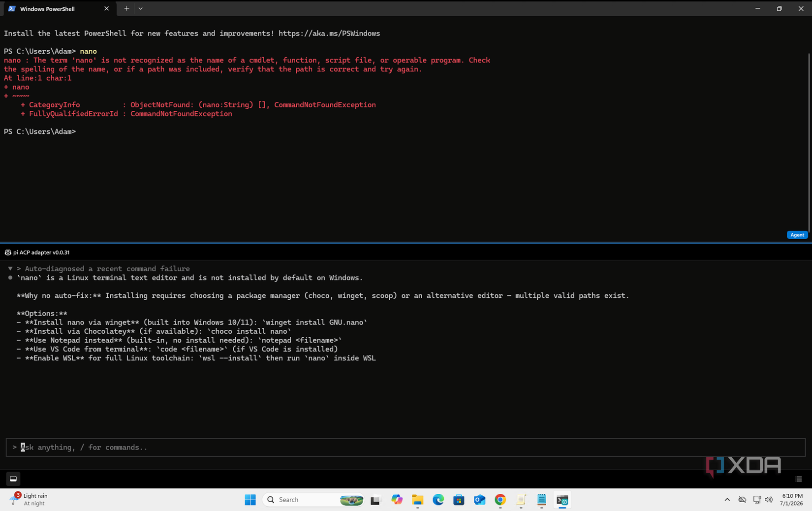Click the 'choco install nano' command text

pyautogui.click(x=249, y=331)
